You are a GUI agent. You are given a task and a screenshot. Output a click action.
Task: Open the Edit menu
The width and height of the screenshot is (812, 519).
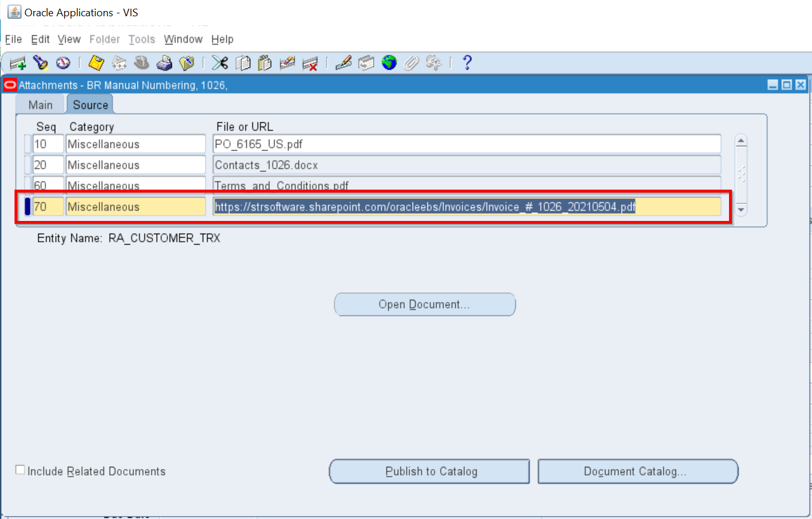point(40,39)
